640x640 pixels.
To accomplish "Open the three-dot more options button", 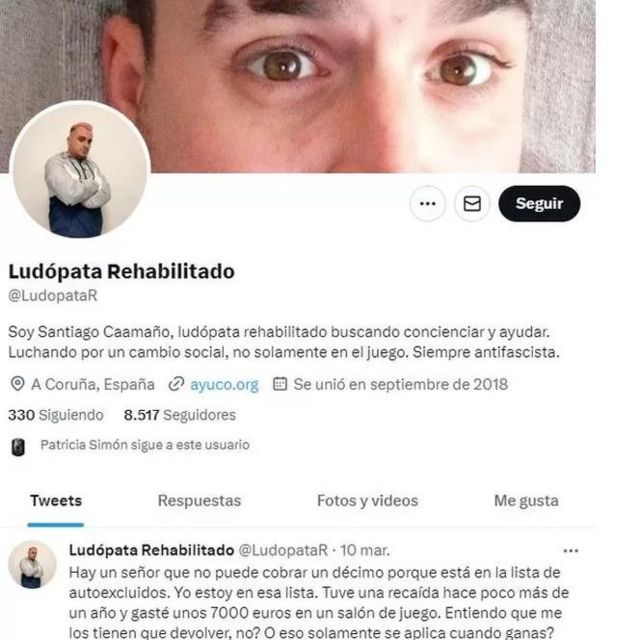I will [427, 203].
